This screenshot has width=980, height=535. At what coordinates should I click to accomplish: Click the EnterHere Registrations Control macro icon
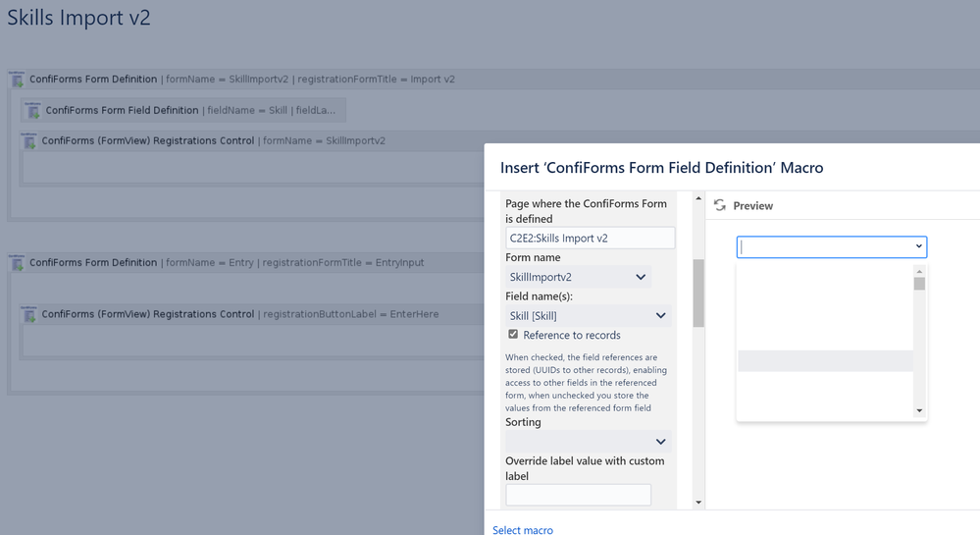coord(28,314)
